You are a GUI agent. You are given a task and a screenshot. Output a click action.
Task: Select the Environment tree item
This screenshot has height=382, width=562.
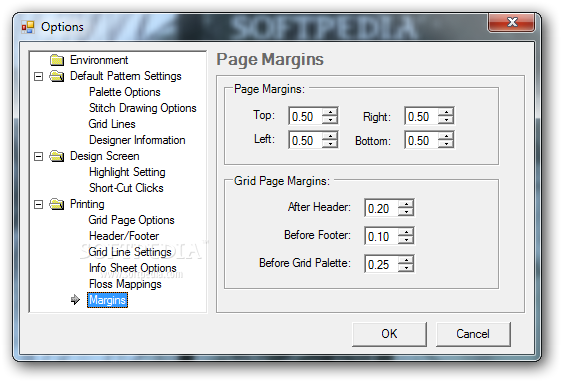pos(99,60)
